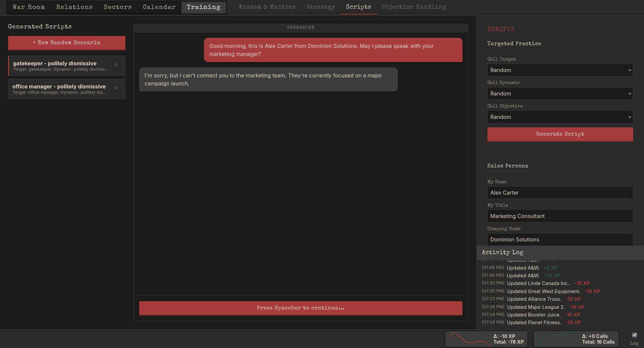
Task: Click the Targeted Practice heading
Action: pos(514,44)
